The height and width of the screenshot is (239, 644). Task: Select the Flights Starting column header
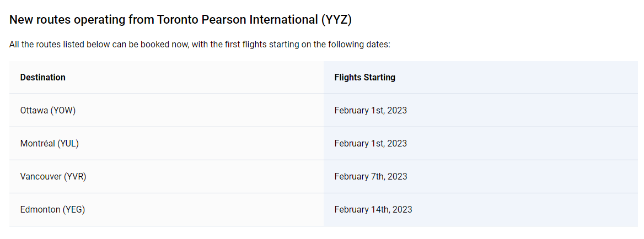point(364,77)
